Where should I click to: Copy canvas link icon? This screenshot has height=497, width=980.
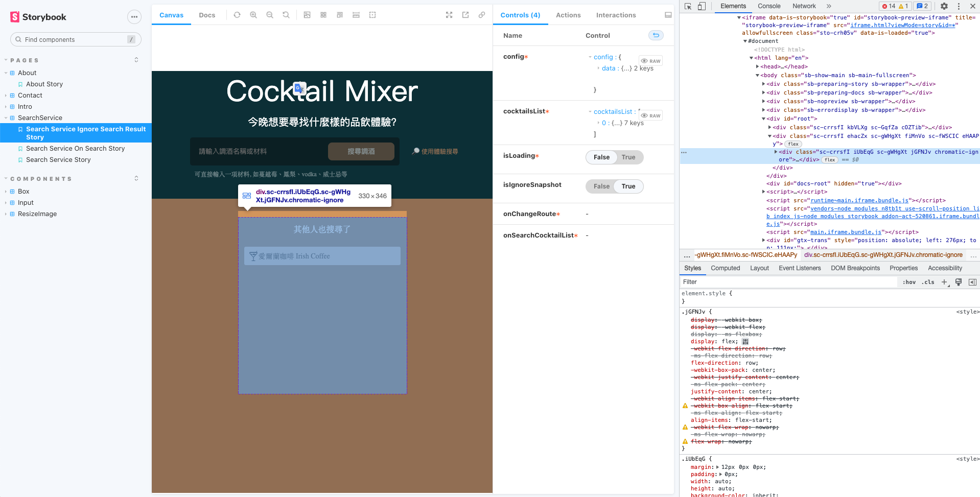pyautogui.click(x=482, y=15)
